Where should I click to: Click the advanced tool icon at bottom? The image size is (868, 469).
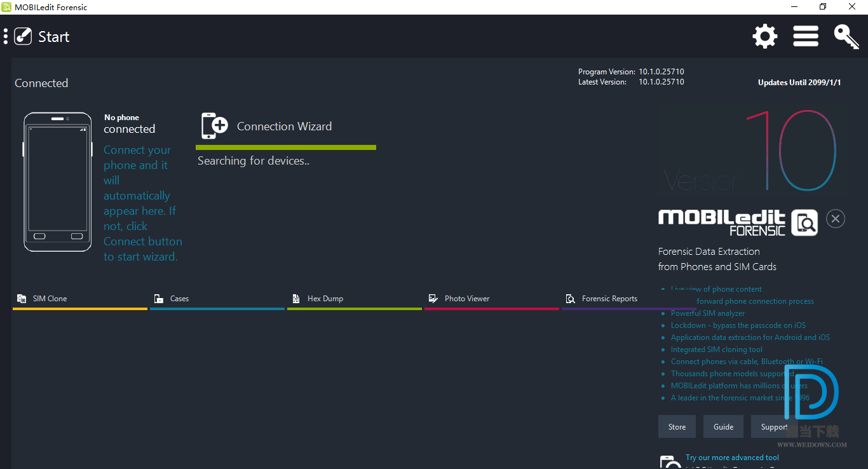670,462
